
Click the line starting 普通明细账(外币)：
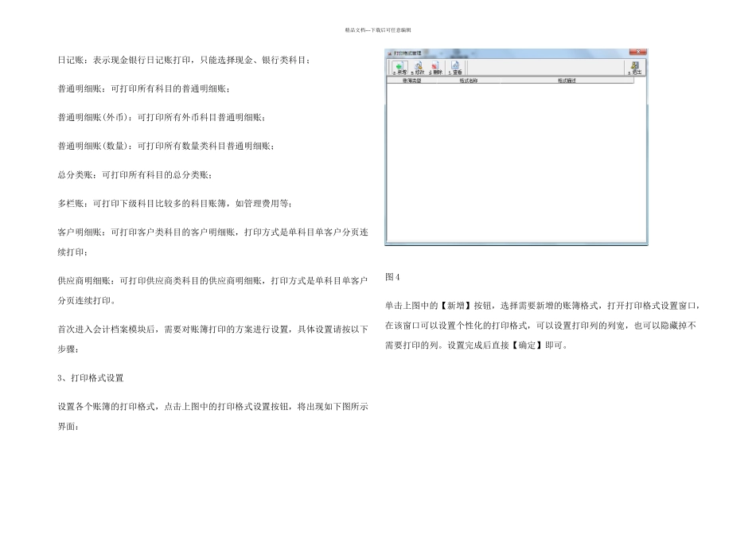[162, 117]
